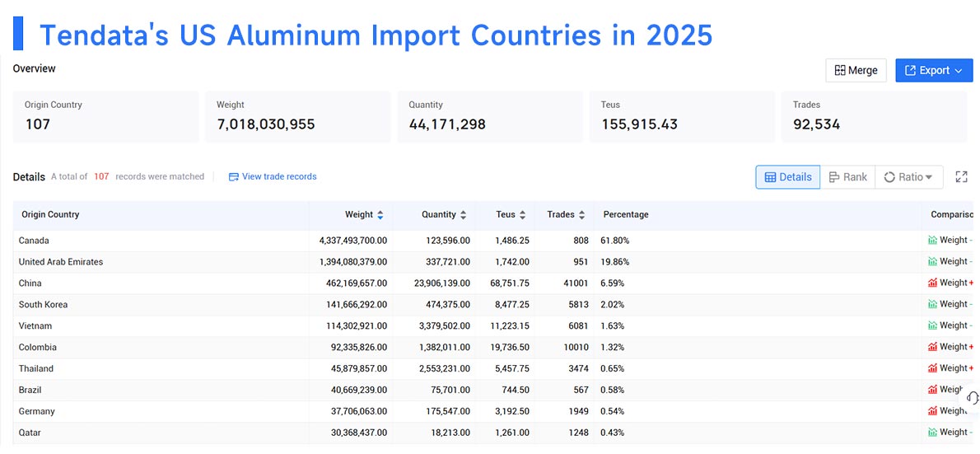The width and height of the screenshot is (980, 454).
Task: Click Qatar weight comparison chart icon
Action: click(x=932, y=432)
